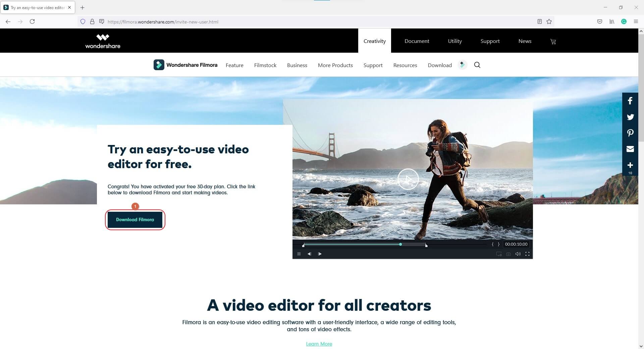
Task: Open the Document menu
Action: point(417,41)
